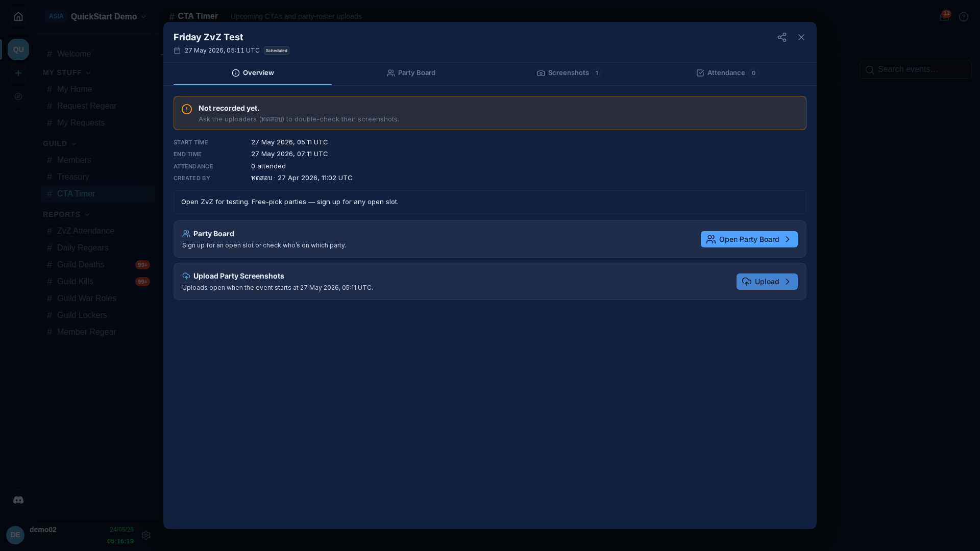
Task: Switch to the Party Board tab
Action: [x=411, y=73]
